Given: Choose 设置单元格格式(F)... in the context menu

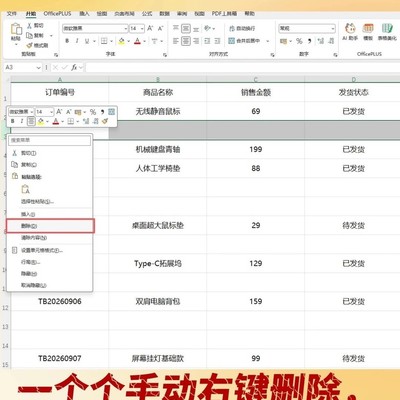Looking at the screenshot, I should pos(50,250).
